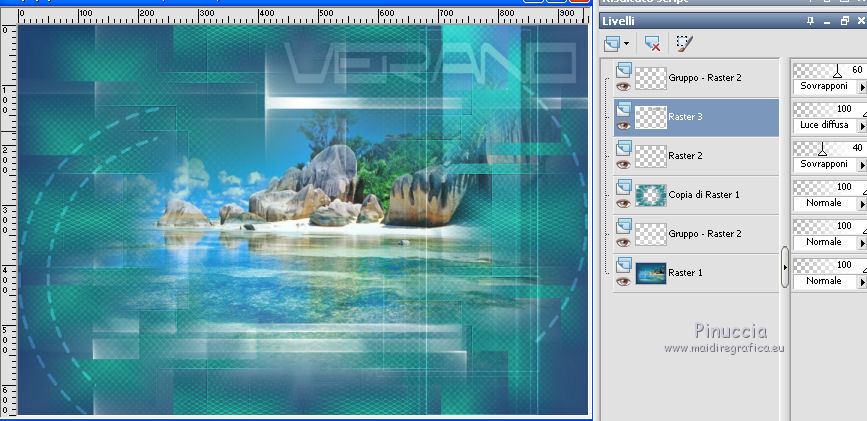The width and height of the screenshot is (867, 421).
Task: Select the Raster 3 layer name
Action: pyautogui.click(x=685, y=117)
